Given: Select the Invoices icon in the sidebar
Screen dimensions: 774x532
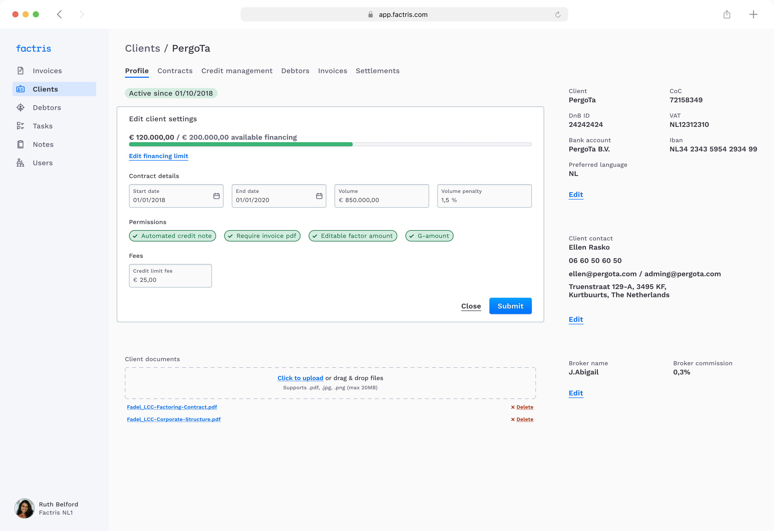Looking at the screenshot, I should click(x=20, y=70).
